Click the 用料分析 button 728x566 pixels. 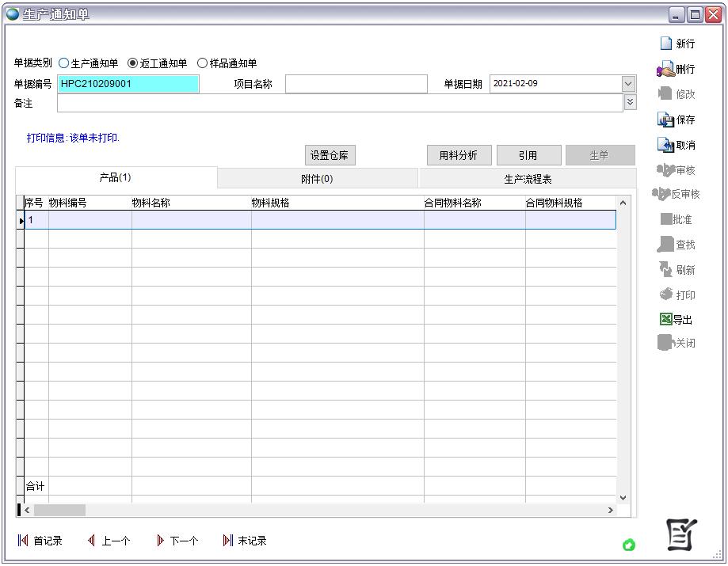tap(459, 154)
